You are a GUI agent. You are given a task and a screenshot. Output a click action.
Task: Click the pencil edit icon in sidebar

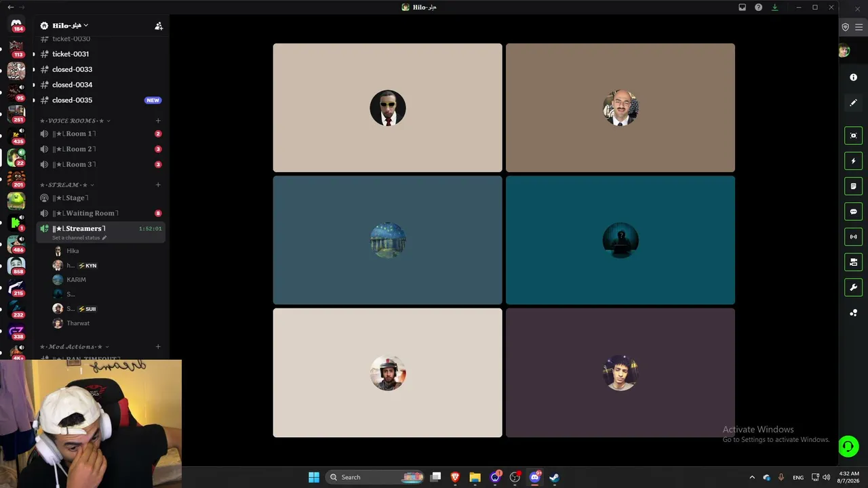854,102
